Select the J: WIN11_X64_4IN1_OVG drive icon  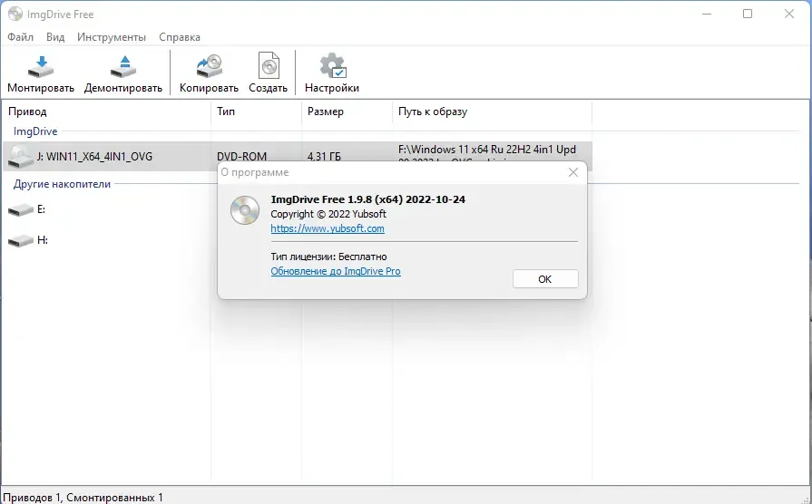pyautogui.click(x=21, y=156)
